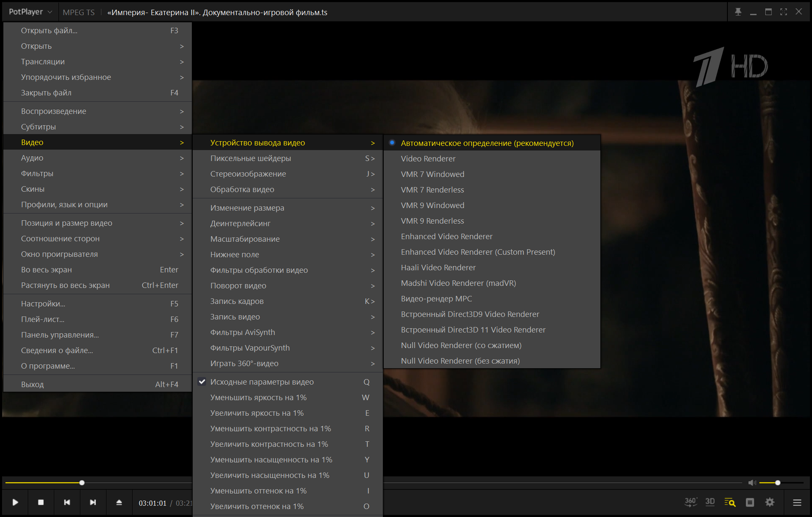Pin the window always on top
812x517 pixels.
(x=738, y=12)
